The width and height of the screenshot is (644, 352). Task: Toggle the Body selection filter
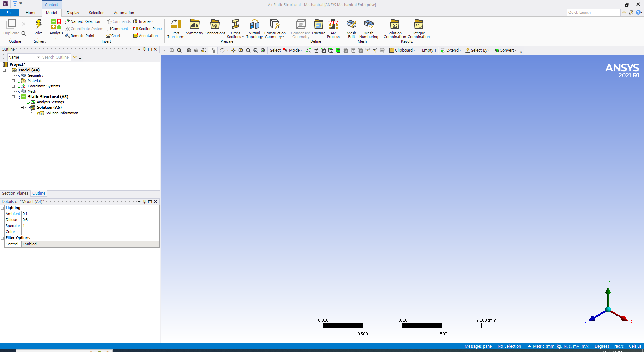[338, 50]
